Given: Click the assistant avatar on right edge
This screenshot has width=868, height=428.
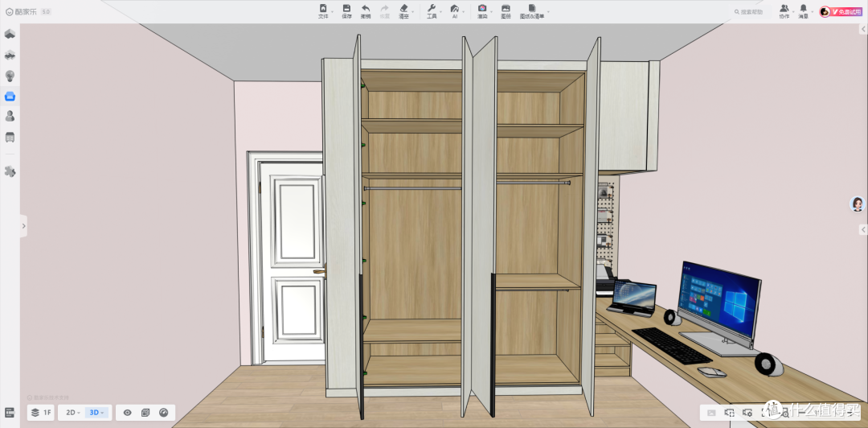Looking at the screenshot, I should (x=858, y=204).
